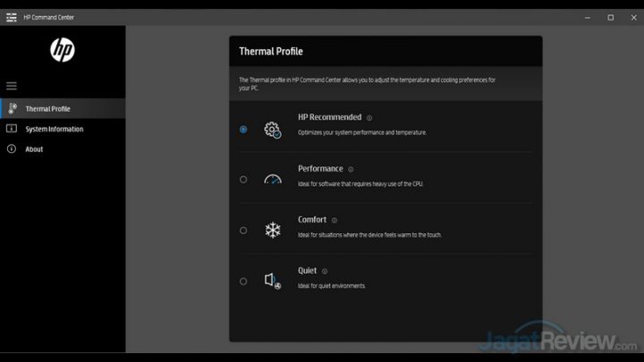The width and height of the screenshot is (644, 362).
Task: Select the Quiet radio button
Action: coord(243,282)
